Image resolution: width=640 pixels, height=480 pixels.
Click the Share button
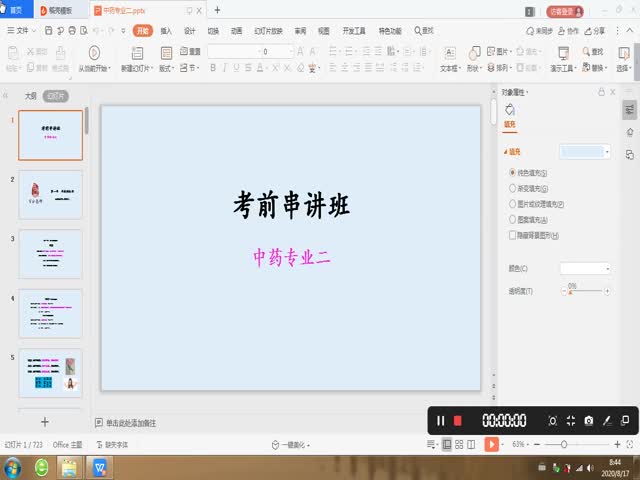pos(595,31)
